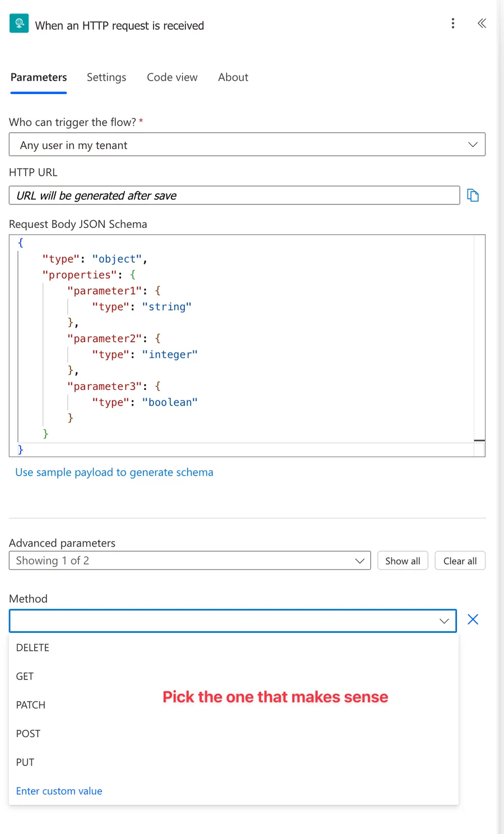
Task: Collapse the panel with double chevron icon
Action: (482, 24)
